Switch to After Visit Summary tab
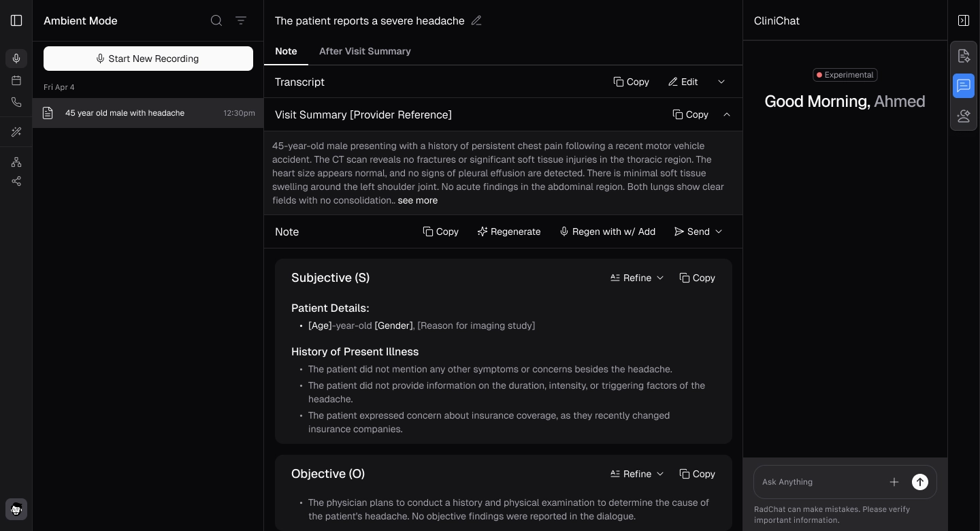Image resolution: width=980 pixels, height=531 pixels. tap(365, 51)
